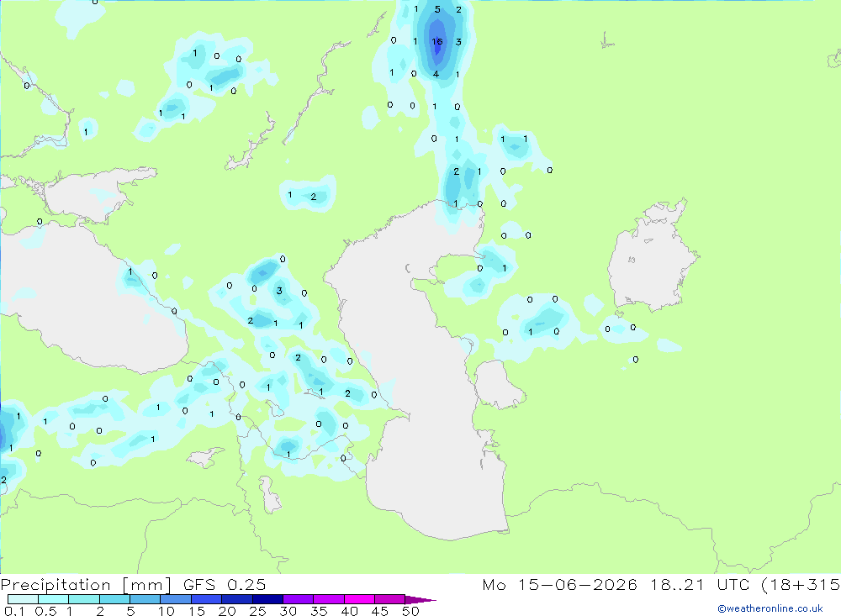This screenshot has height=616, width=841.
Task: Click the legend label '45'
Action: 380,611
